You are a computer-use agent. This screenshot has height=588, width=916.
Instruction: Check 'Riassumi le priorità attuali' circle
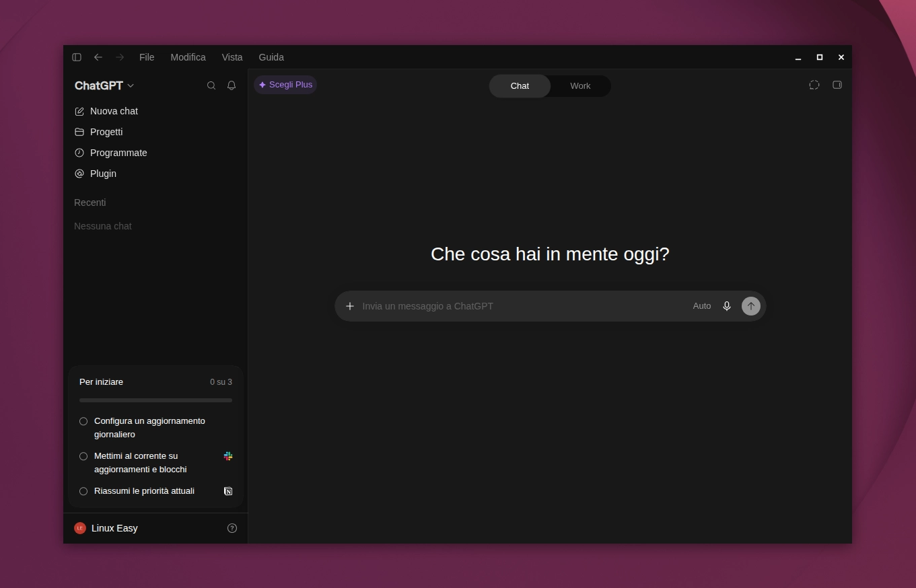point(83,491)
